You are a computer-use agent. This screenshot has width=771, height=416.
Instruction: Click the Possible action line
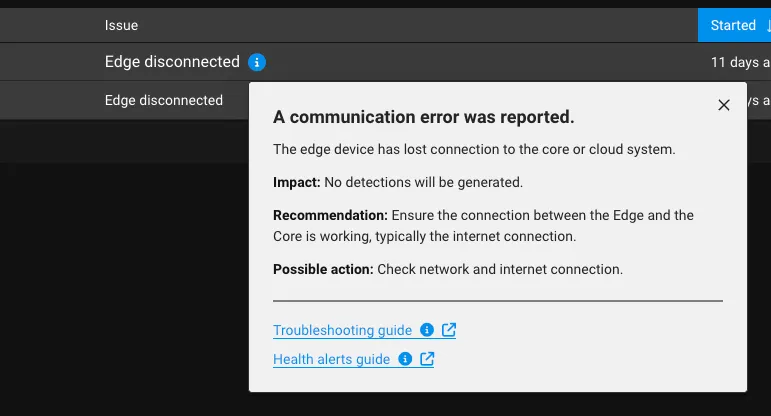(448, 269)
